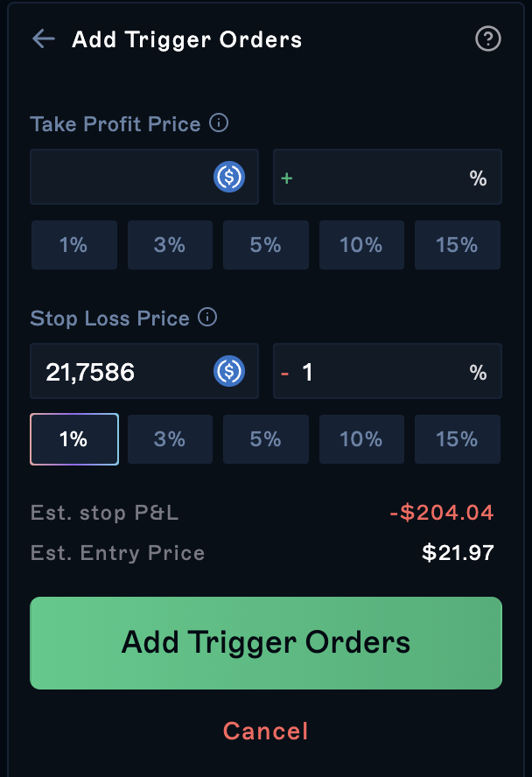This screenshot has height=777, width=532.
Task: Click USDC coin icon in Take Profit field
Action: [x=229, y=178]
